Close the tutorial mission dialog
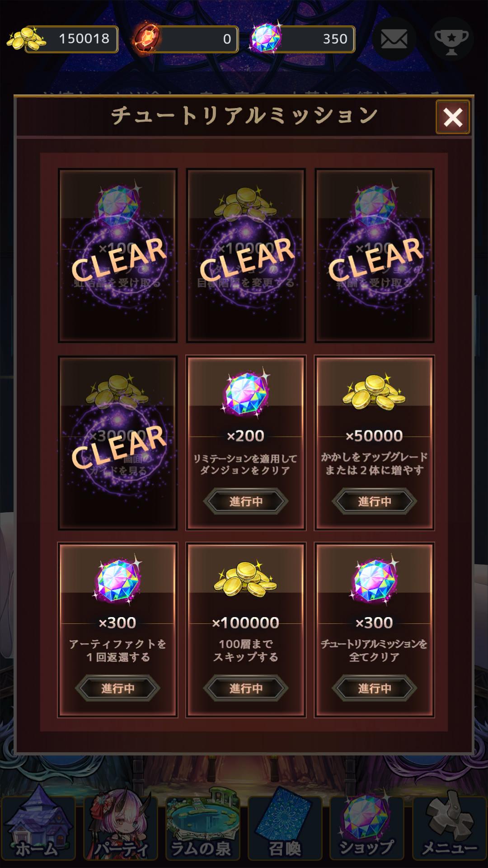 tap(453, 118)
